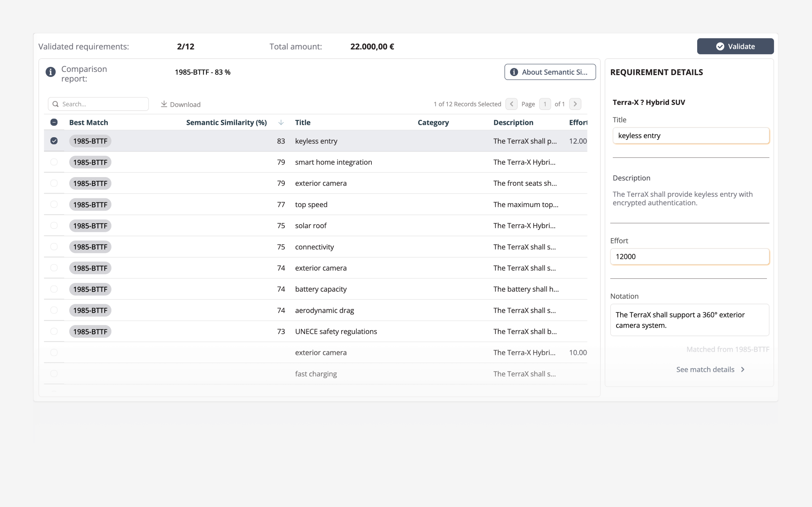Uncheck the keyless entry row checkbox
Viewport: 812px width, 507px height.
[x=54, y=141]
